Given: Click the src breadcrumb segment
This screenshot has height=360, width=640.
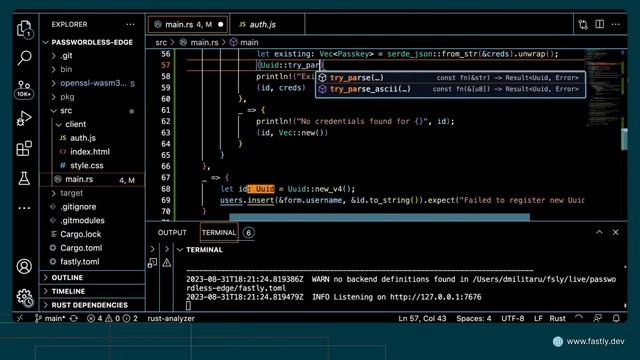Looking at the screenshot, I should click(x=161, y=42).
